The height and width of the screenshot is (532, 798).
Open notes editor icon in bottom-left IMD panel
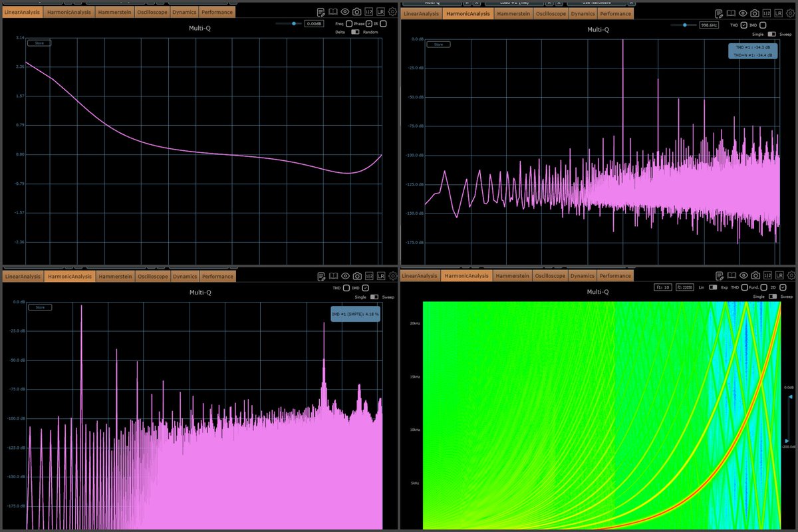coord(321,276)
